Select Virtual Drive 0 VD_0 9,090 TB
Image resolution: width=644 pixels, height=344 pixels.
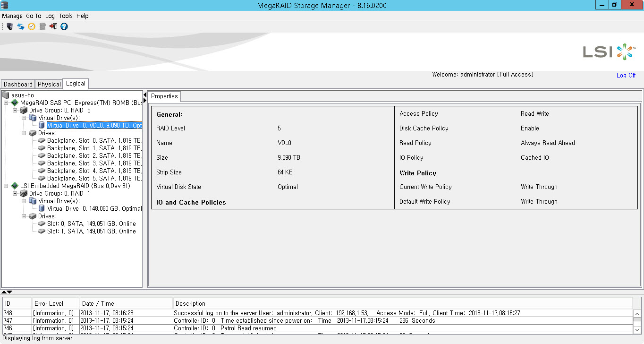pyautogui.click(x=94, y=125)
